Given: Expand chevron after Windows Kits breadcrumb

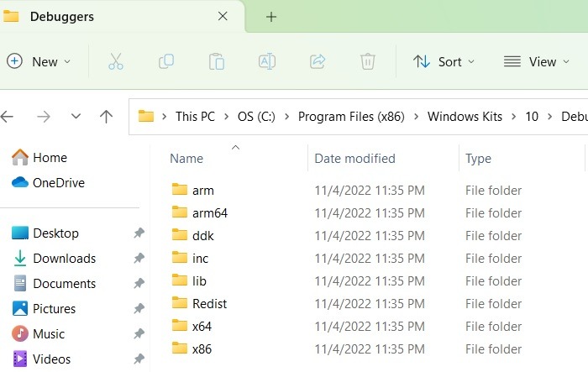Looking at the screenshot, I should point(514,117).
